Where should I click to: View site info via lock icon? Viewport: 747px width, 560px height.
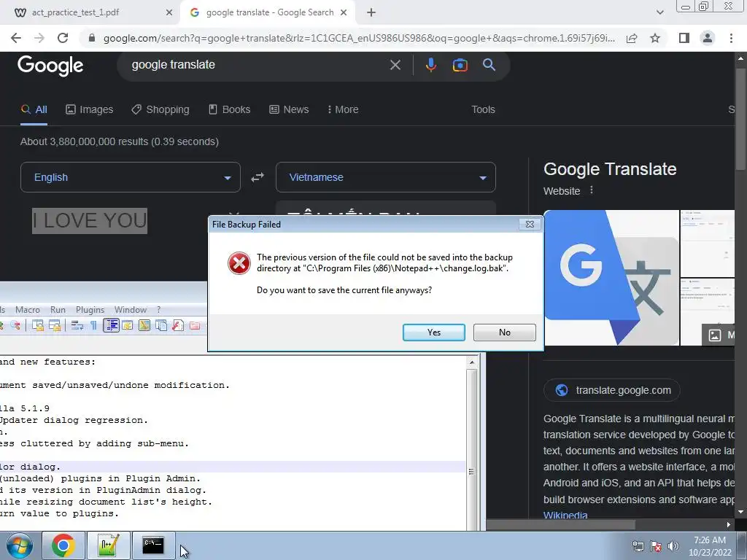click(92, 38)
